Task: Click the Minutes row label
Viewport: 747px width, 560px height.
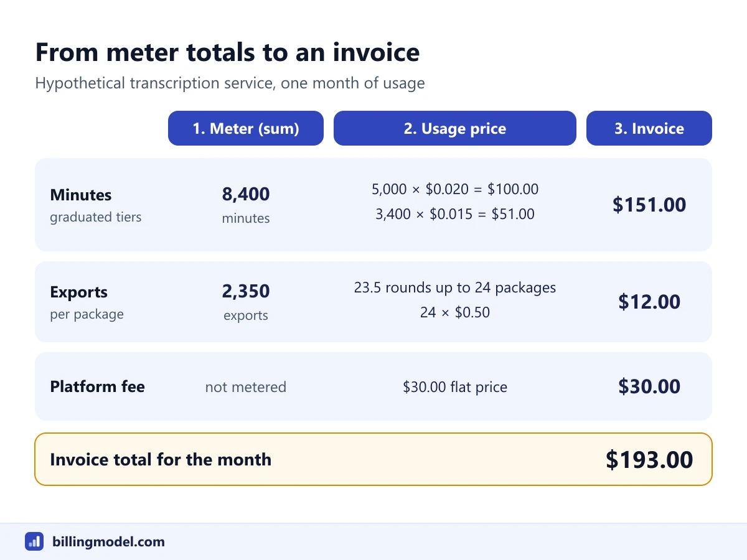Action: pos(81,195)
